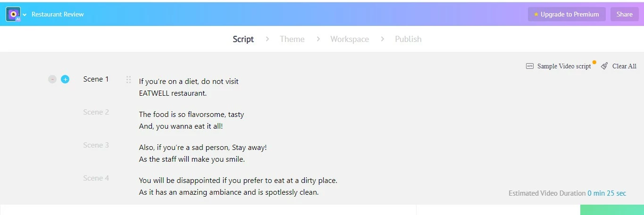Open the dropdown arrow beside the logo
This screenshot has height=215, width=644.
click(25, 15)
